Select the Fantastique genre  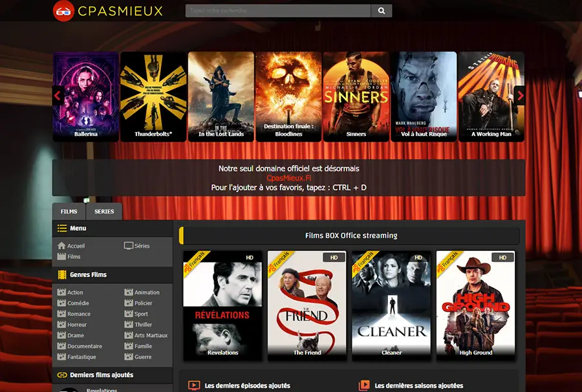point(81,357)
